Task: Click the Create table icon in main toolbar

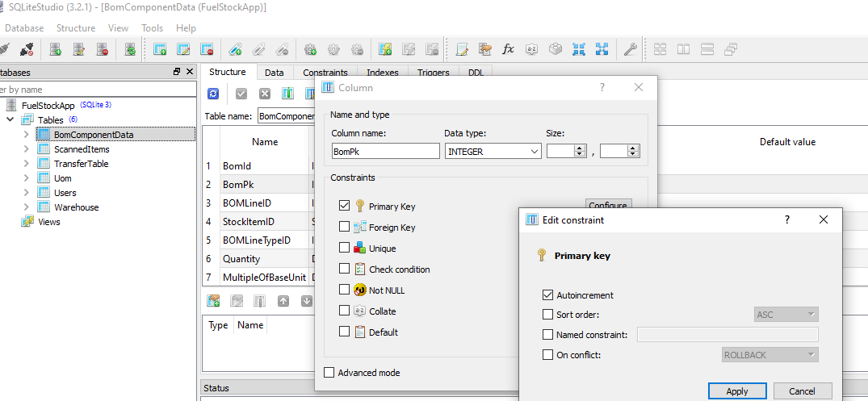Action: click(160, 50)
